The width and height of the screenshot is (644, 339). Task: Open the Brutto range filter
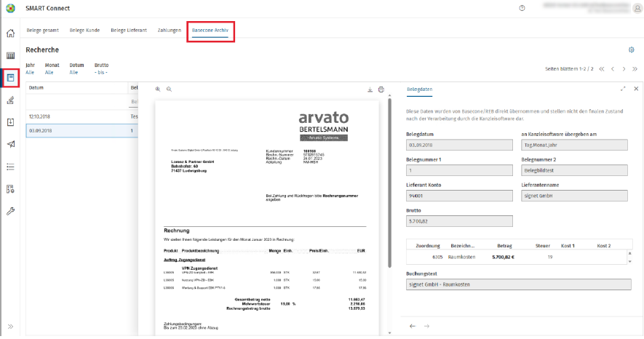coord(101,73)
